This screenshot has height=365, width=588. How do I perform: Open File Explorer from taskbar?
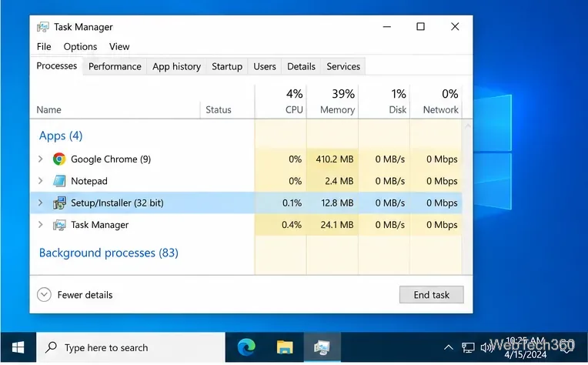tap(285, 347)
